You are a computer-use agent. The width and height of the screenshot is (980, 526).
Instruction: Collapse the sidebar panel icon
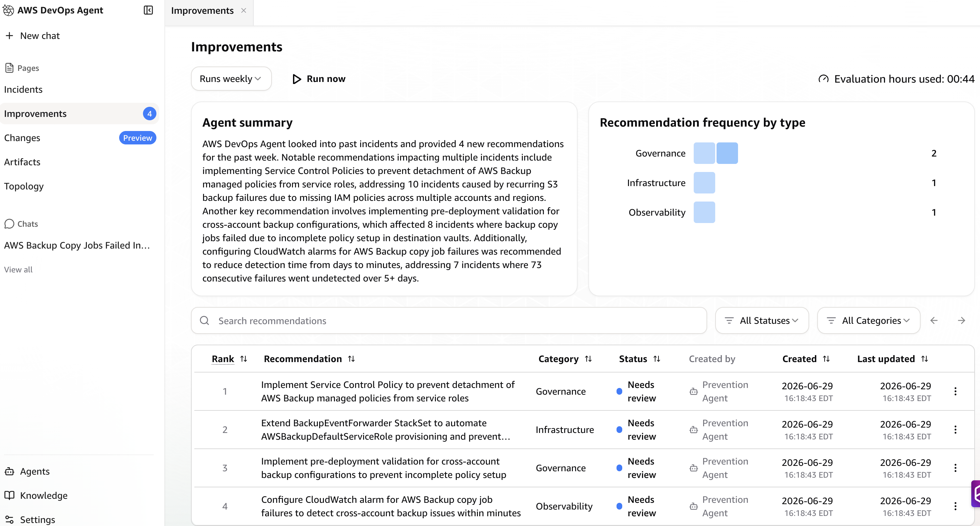click(x=148, y=10)
